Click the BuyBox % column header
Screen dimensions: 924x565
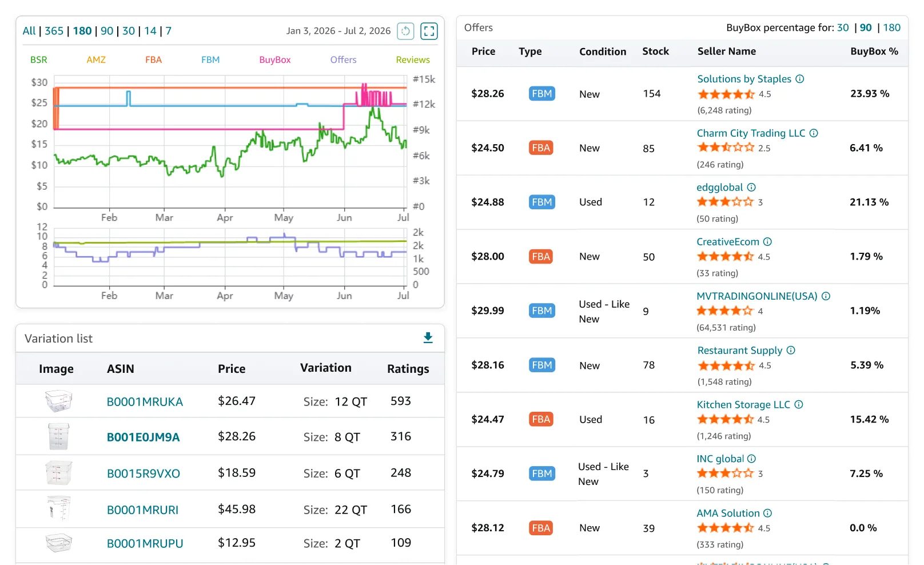click(x=874, y=51)
